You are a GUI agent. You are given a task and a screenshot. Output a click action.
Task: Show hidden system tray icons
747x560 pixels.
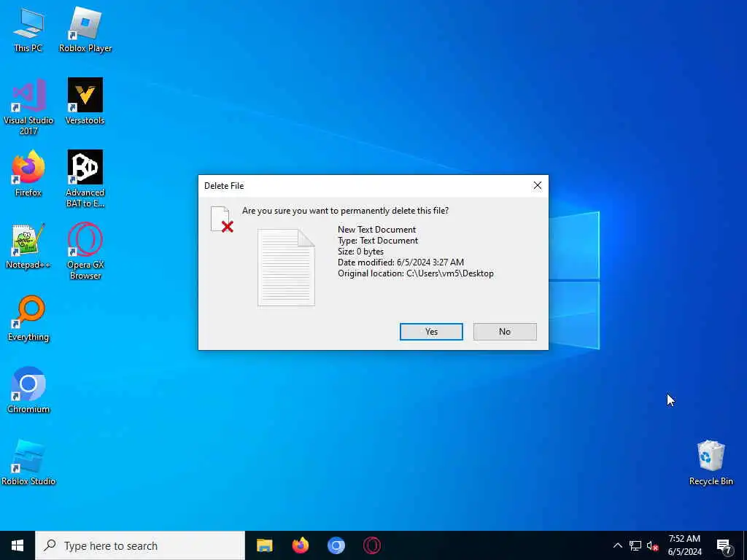click(617, 545)
